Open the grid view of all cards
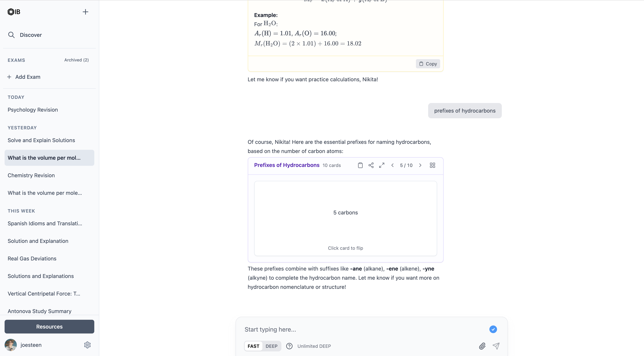The height and width of the screenshot is (356, 644). pos(433,165)
